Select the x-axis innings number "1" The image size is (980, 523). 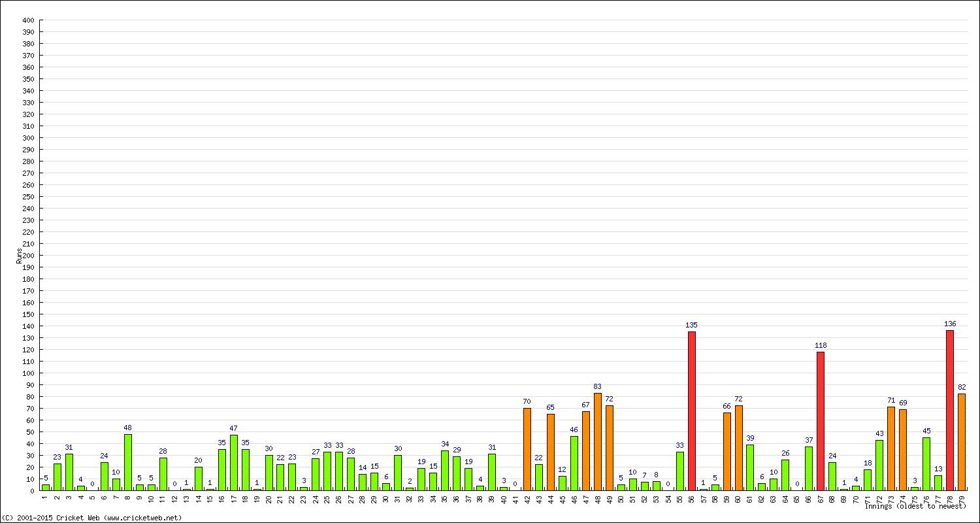click(x=45, y=497)
